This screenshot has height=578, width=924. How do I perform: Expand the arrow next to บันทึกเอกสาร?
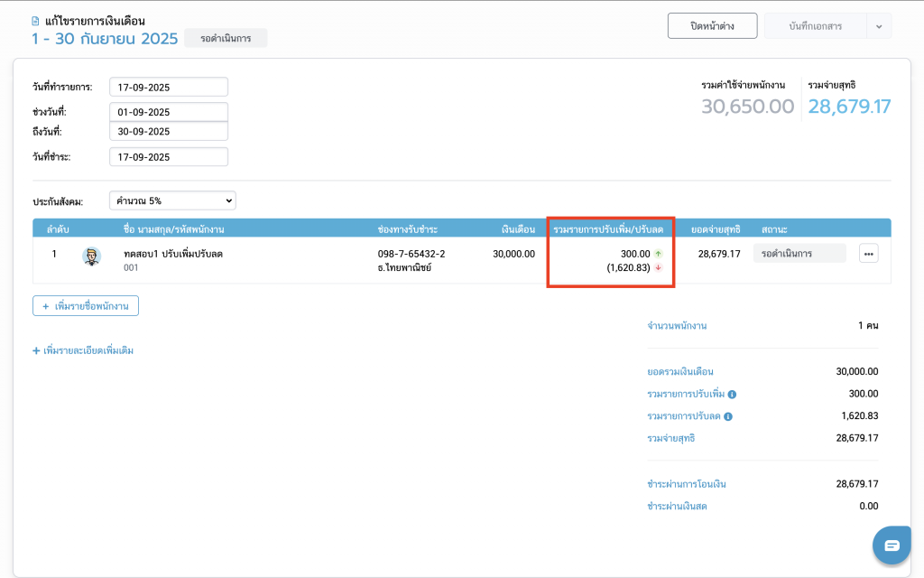pos(879,26)
